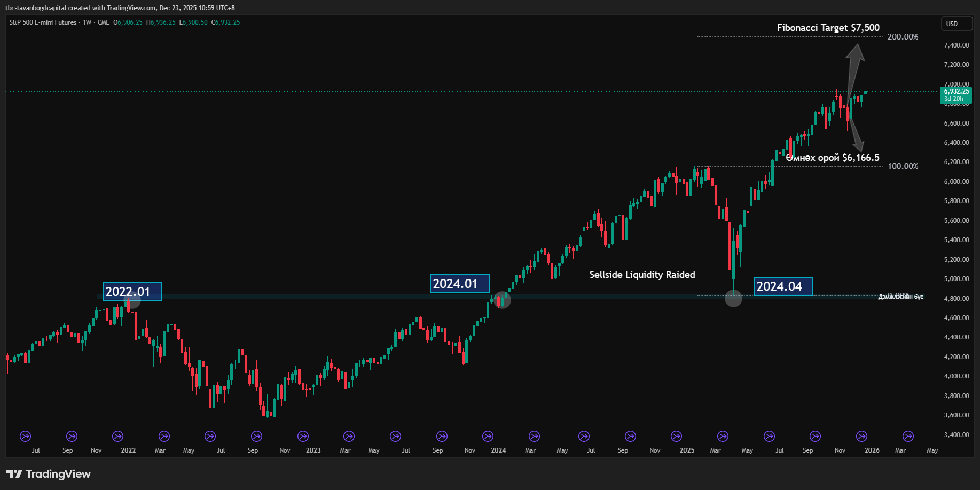Open the event marker nearest the 2025 label
This screenshot has height=490, width=980.
676,437
